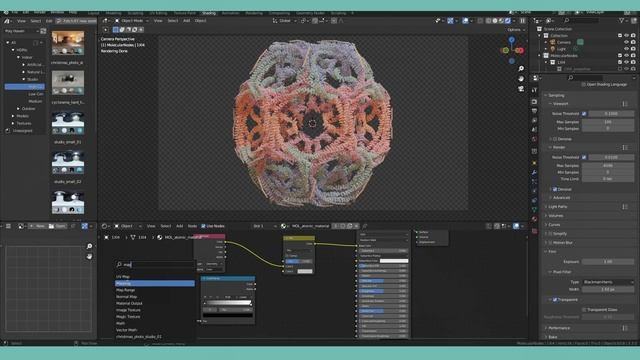Toggle Viewport Noise Threshold checkbox
The height and width of the screenshot is (360, 640).
tap(584, 113)
